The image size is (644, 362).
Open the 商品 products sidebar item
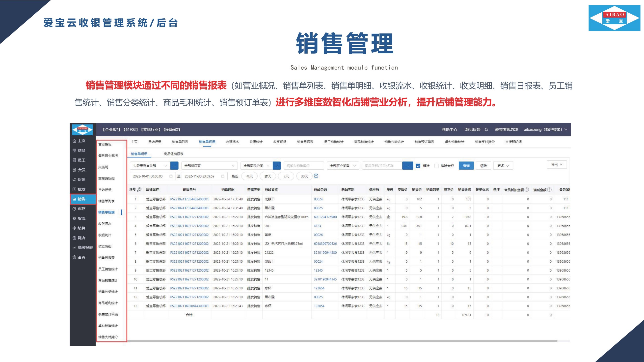tap(79, 150)
